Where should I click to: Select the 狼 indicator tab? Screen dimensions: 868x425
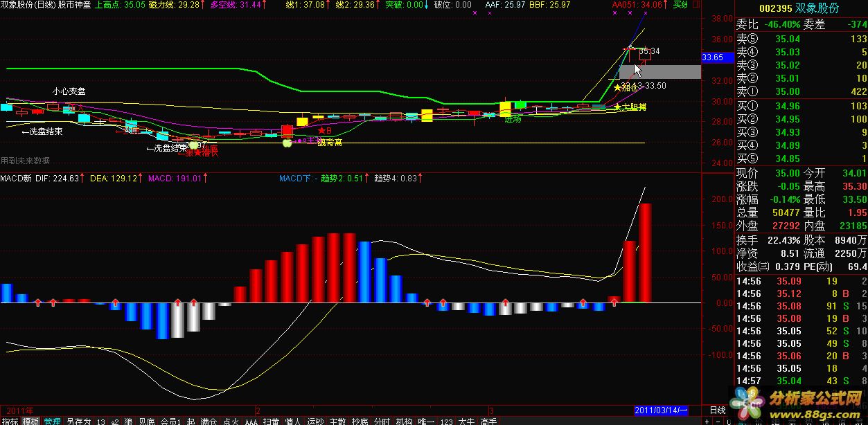click(x=128, y=420)
